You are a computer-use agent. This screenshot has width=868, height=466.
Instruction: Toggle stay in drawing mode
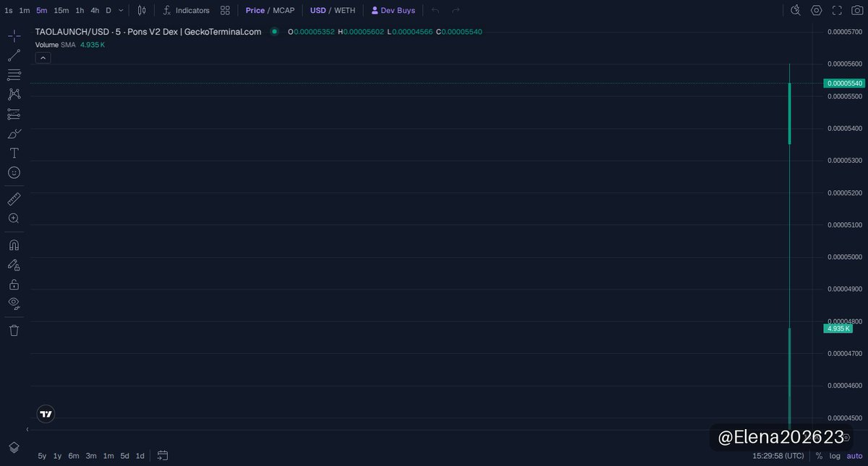[14, 265]
